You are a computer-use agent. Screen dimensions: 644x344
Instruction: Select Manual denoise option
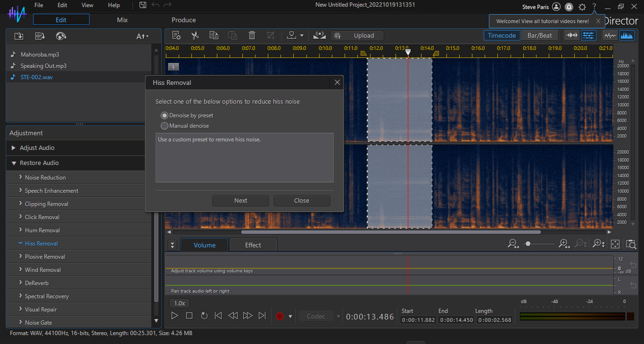coord(164,126)
